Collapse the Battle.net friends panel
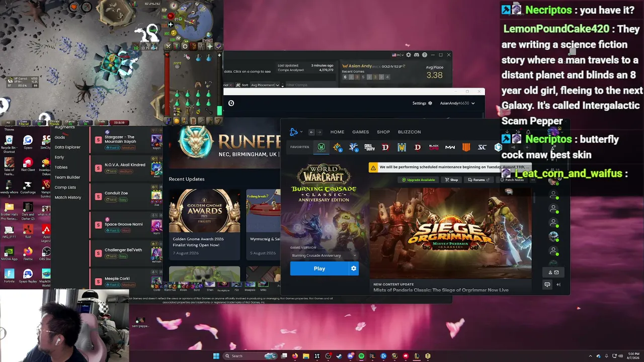This screenshot has height=362, width=644. pos(558,285)
